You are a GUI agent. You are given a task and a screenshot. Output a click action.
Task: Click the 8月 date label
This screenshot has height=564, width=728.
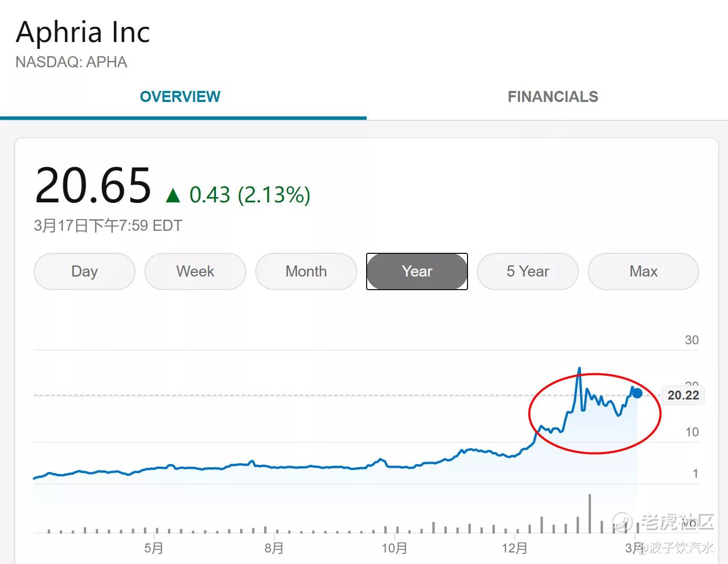click(x=274, y=548)
